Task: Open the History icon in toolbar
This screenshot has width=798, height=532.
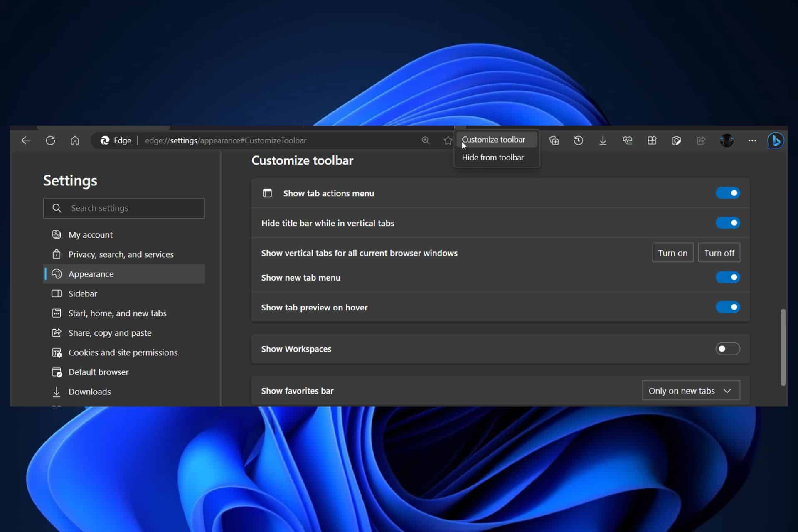Action: pos(578,140)
